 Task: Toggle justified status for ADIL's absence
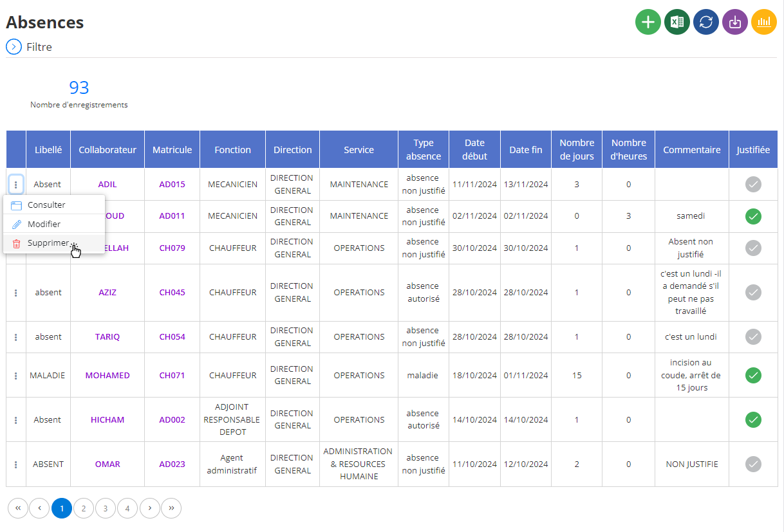753,185
